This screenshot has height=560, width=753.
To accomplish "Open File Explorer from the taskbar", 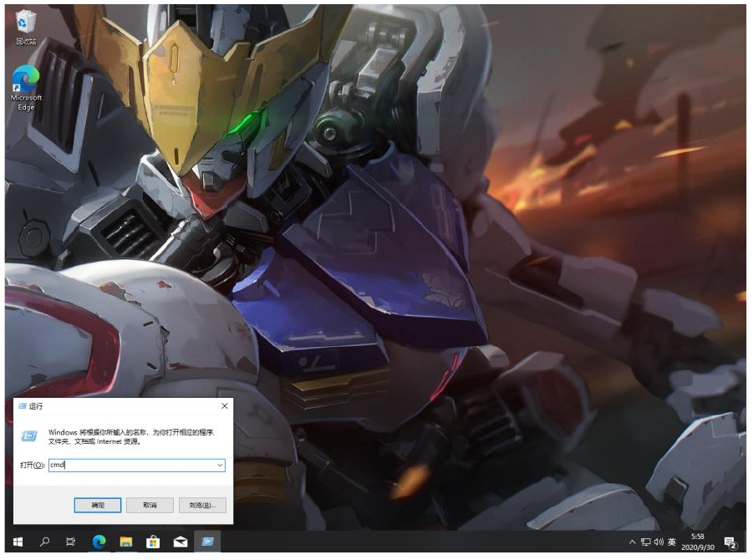I will [126, 542].
